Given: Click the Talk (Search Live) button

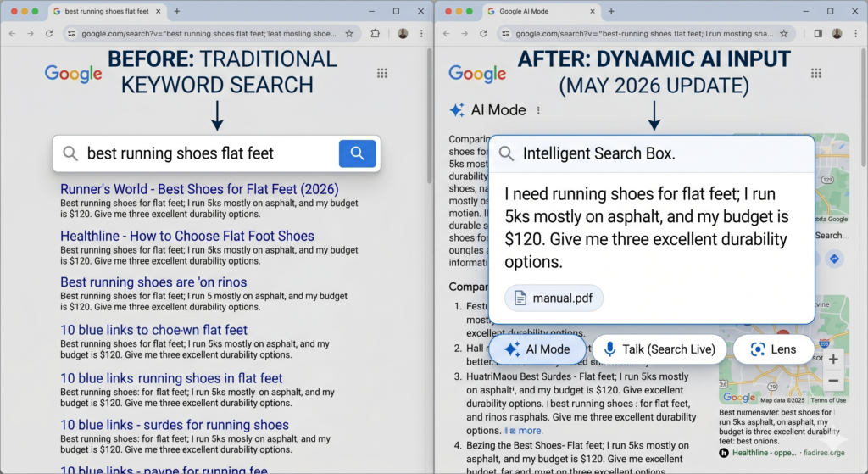Looking at the screenshot, I should (659, 349).
